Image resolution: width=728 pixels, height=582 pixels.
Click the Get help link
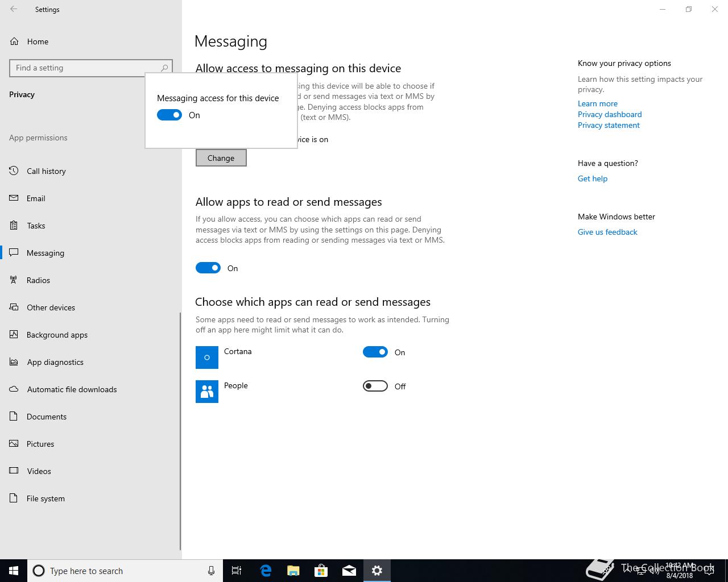(x=593, y=178)
